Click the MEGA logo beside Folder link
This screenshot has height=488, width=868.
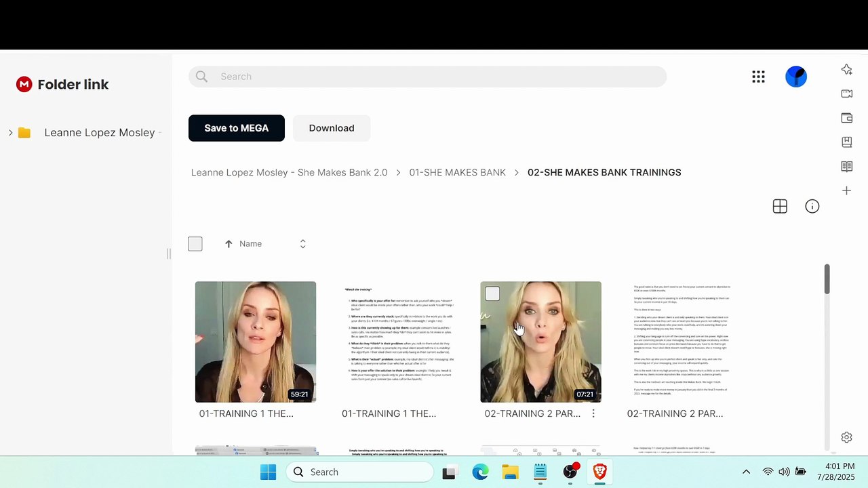click(x=24, y=84)
